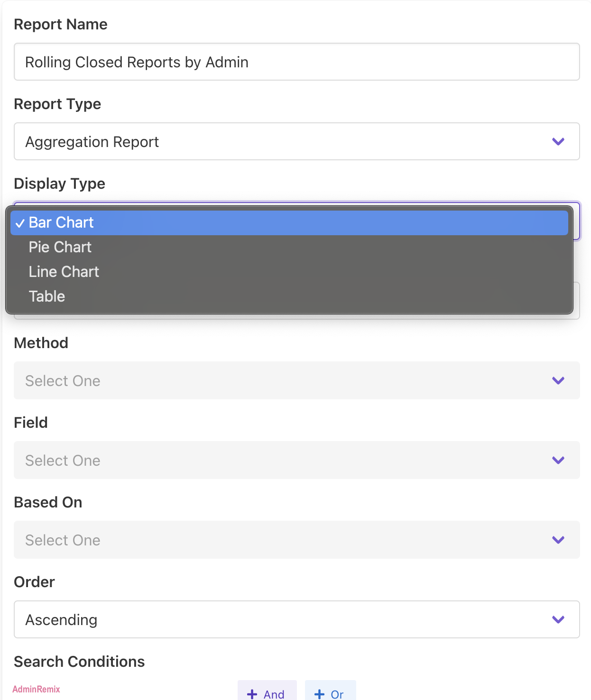Click the plus icon beside Or
This screenshot has height=700, width=591.
coord(320,694)
